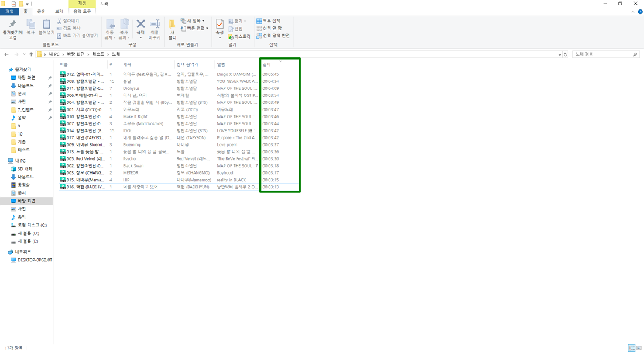Open the 복사 위치 dropdown

click(124, 29)
